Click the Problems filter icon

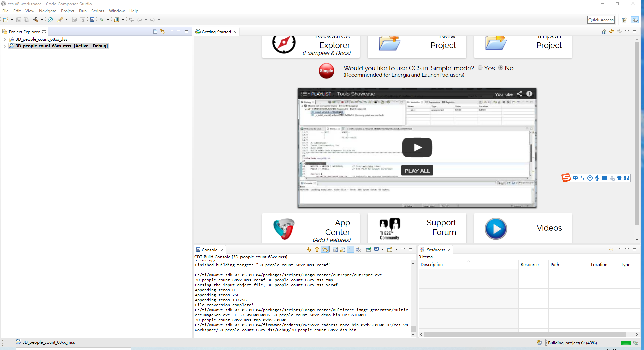(x=611, y=250)
